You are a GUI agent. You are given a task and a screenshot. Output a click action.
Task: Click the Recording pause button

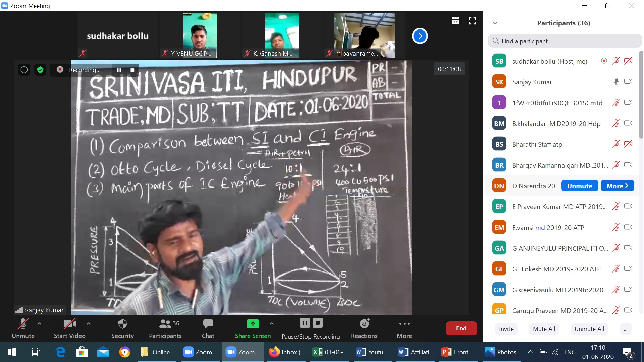[118, 69]
